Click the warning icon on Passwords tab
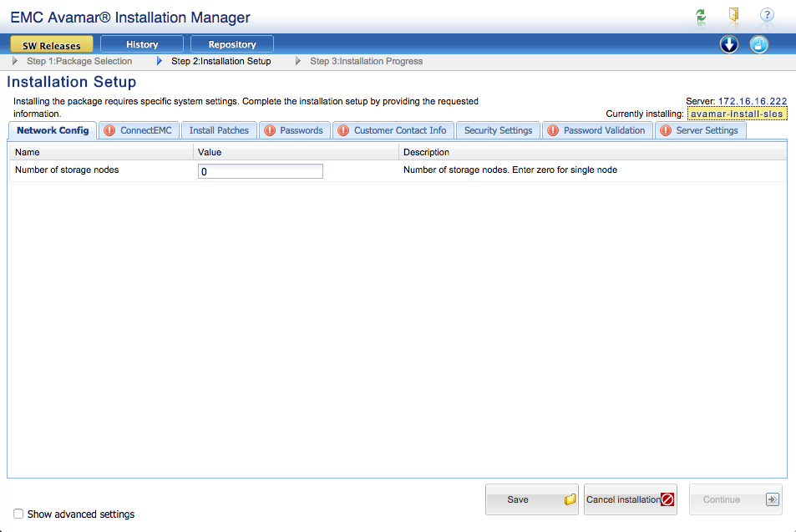The image size is (796, 532). click(x=269, y=130)
